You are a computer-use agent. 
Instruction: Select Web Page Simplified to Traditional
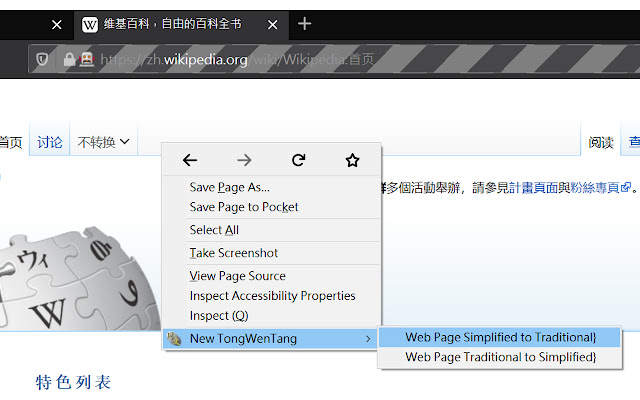[500, 338]
